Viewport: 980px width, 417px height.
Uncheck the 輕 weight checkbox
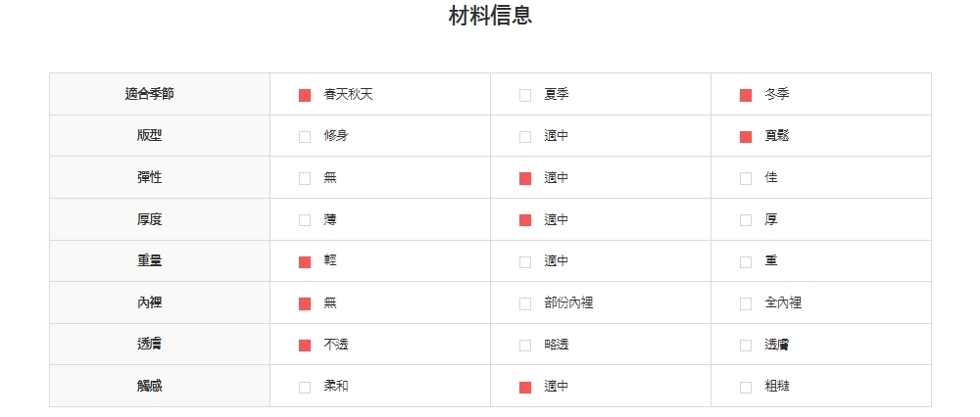point(305,261)
